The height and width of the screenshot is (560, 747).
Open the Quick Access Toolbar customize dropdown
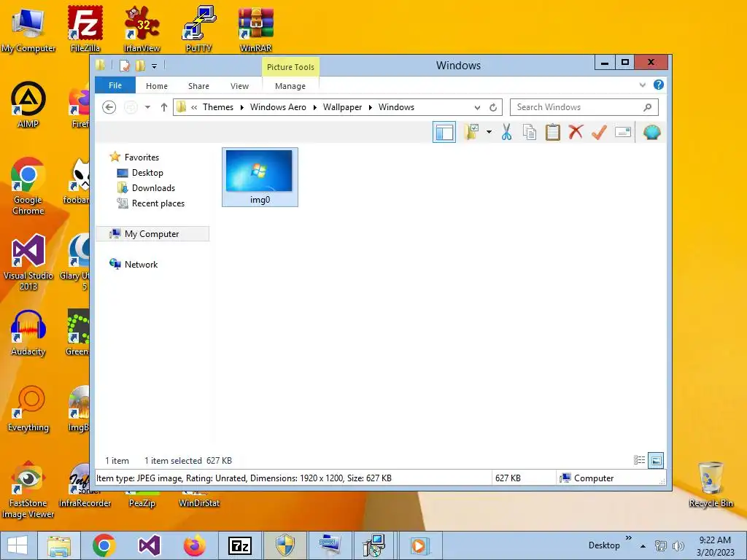155,66
